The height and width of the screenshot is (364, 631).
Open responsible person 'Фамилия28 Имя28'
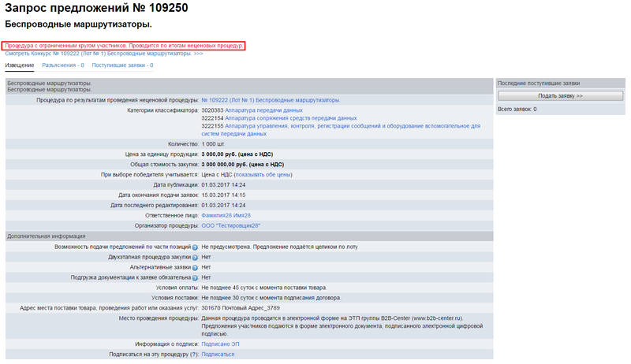click(x=226, y=215)
